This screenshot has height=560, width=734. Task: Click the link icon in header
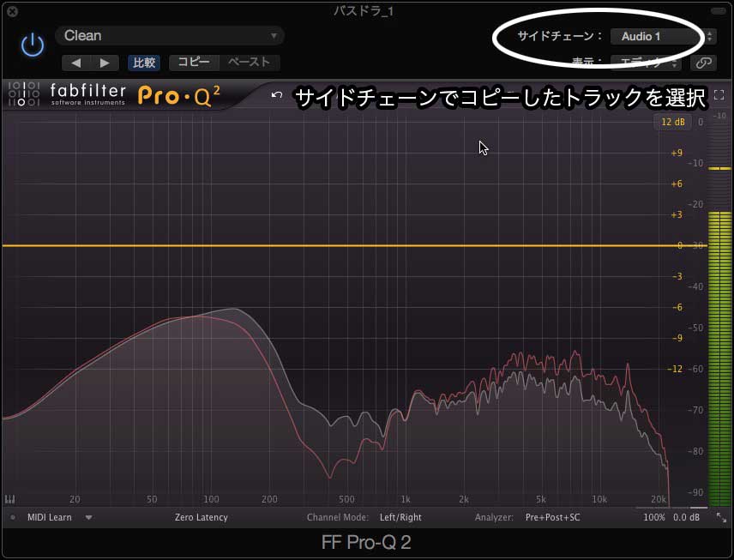click(703, 63)
